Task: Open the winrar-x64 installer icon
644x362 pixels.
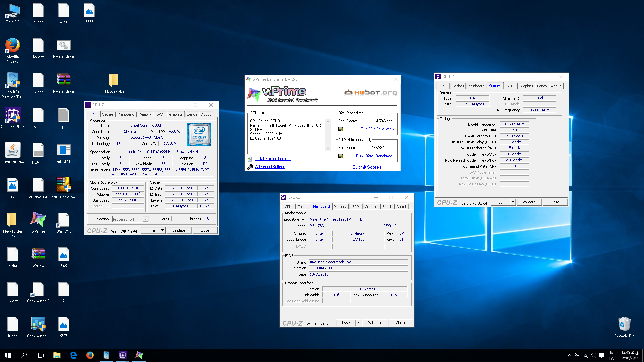Action: click(63, 188)
